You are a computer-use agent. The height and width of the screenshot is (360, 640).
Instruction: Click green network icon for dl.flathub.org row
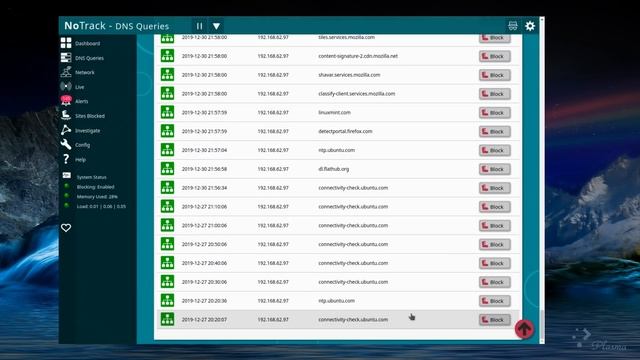(167, 169)
